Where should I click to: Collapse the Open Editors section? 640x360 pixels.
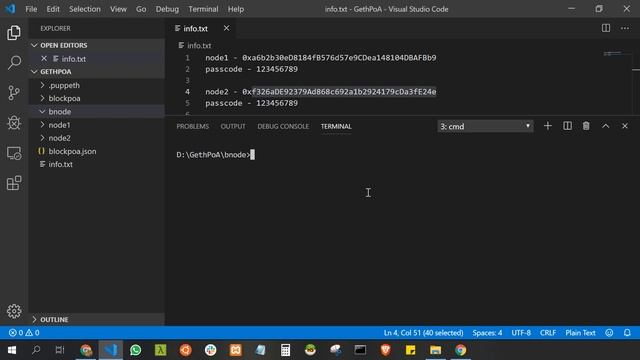point(96,45)
